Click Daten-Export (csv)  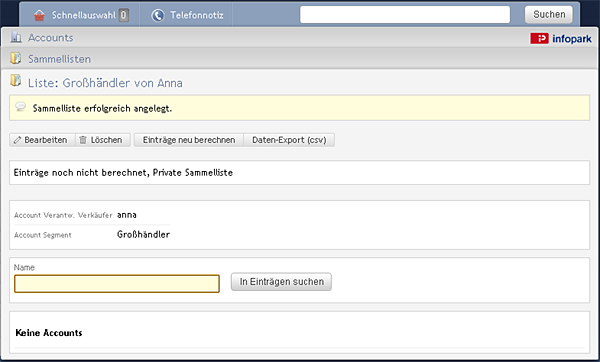[289, 140]
